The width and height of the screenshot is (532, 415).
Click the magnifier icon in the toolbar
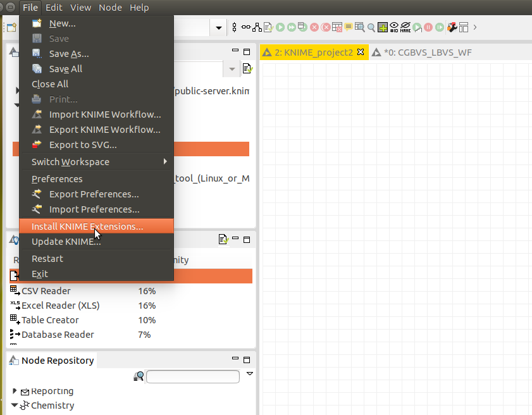(371, 27)
